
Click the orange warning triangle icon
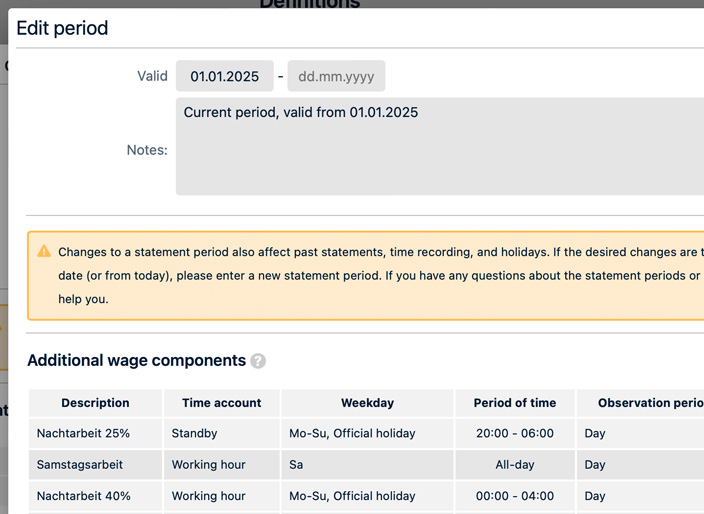click(44, 251)
